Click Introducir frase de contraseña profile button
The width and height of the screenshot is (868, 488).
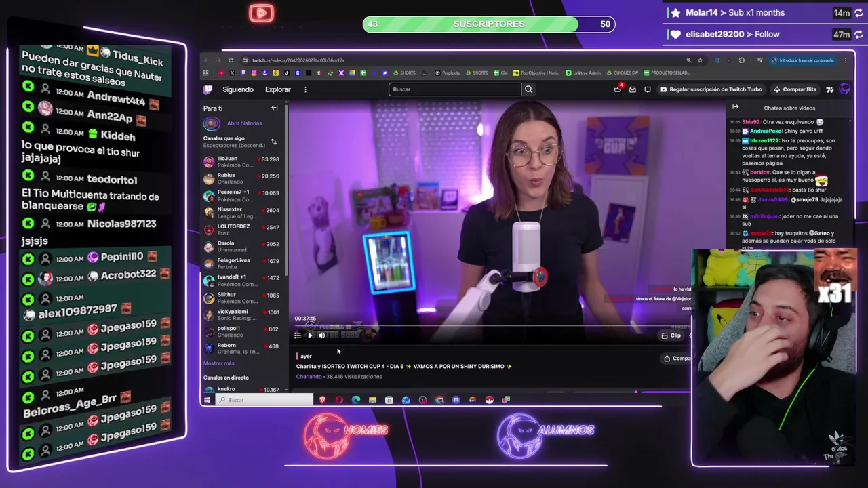802,60
